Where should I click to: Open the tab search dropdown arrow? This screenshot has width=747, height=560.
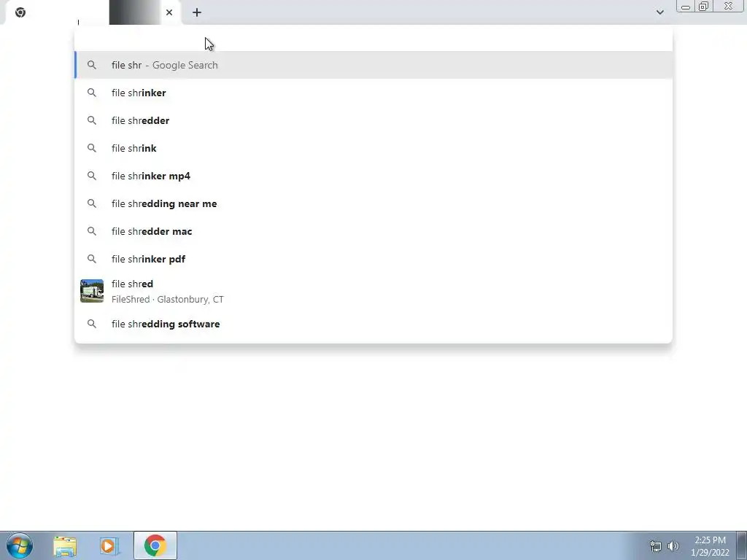(659, 12)
